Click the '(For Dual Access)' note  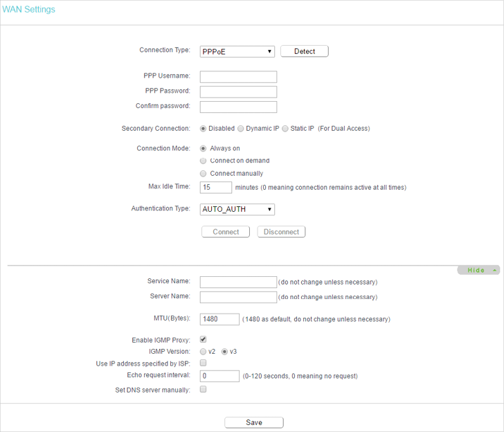344,129
